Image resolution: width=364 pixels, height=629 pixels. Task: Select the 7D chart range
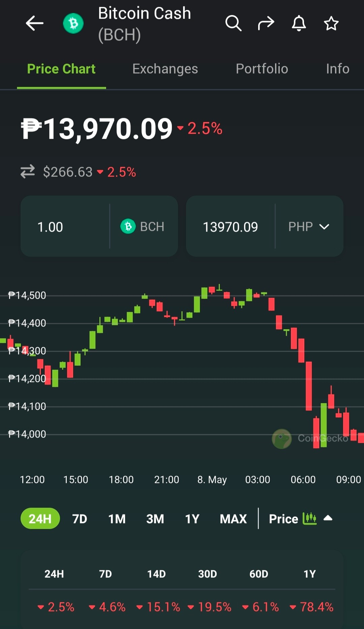click(x=80, y=519)
